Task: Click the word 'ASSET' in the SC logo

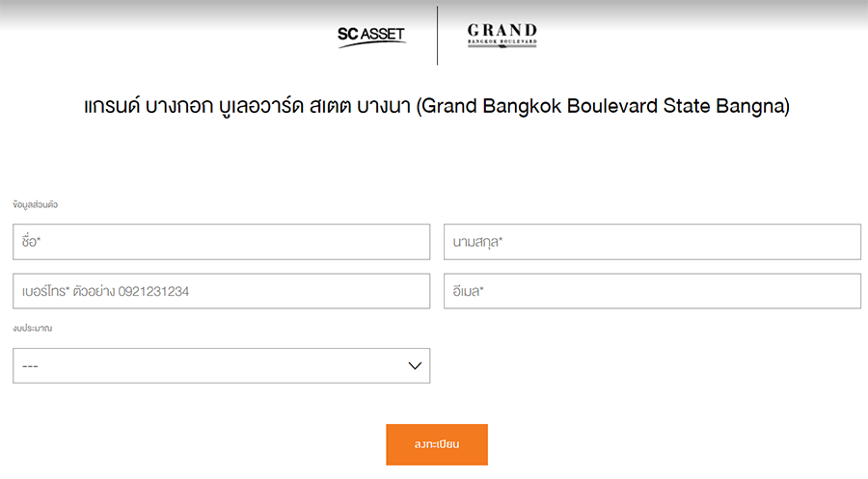Action: click(383, 36)
